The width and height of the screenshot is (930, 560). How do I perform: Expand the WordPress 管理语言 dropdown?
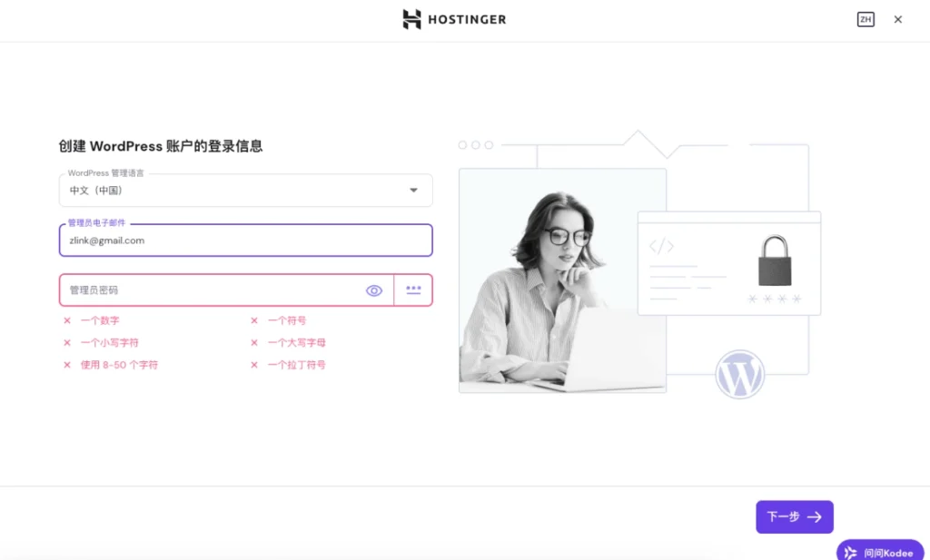[245, 191]
